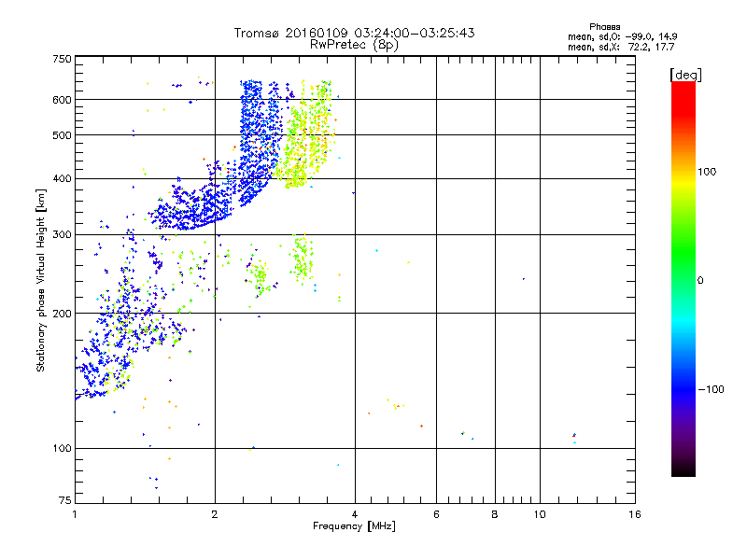Click colorbar tick label "100"
The width and height of the screenshot is (747, 560).
point(707,172)
